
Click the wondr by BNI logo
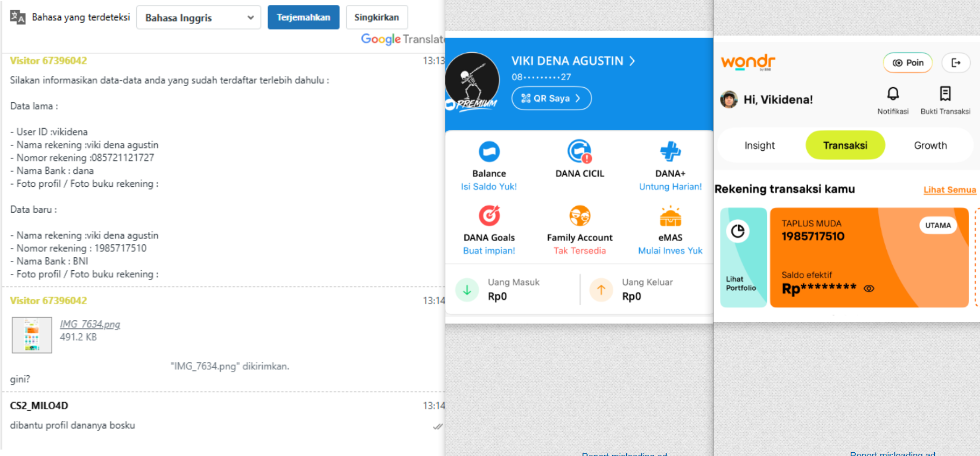pyautogui.click(x=748, y=62)
